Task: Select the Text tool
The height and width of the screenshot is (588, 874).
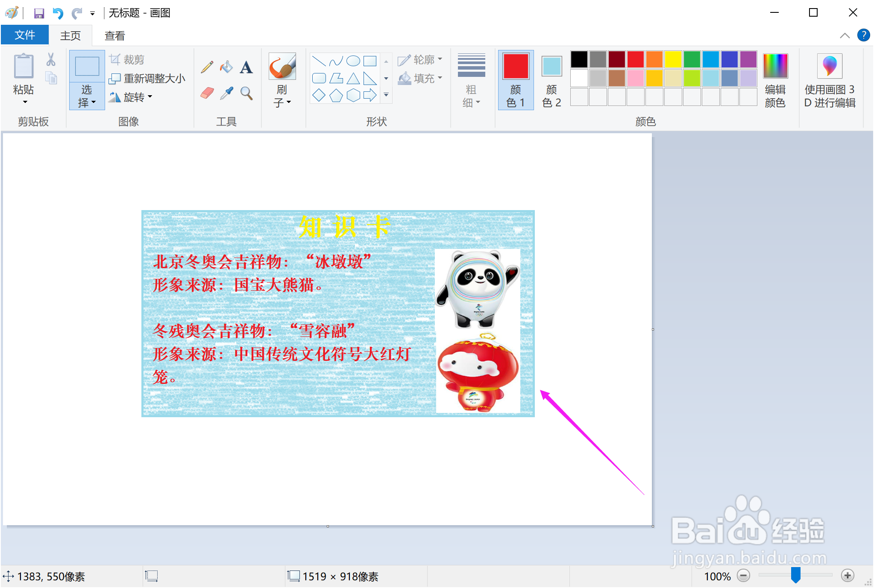Action: (246, 67)
